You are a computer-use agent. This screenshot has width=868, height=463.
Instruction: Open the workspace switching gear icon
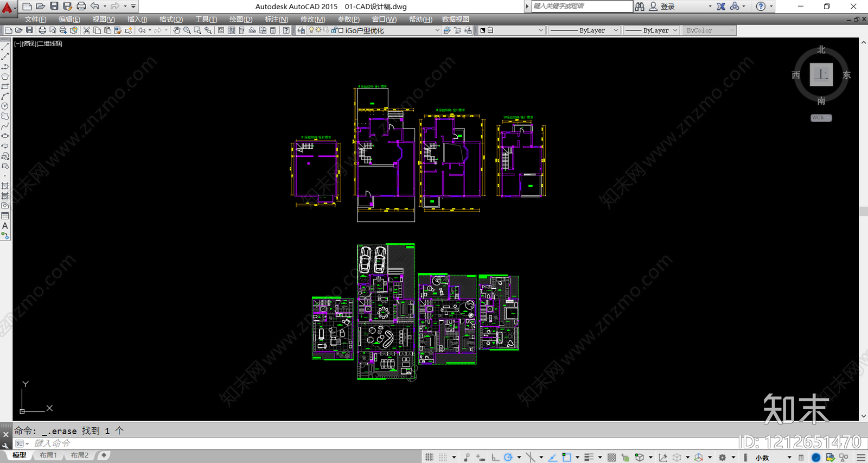722,458
